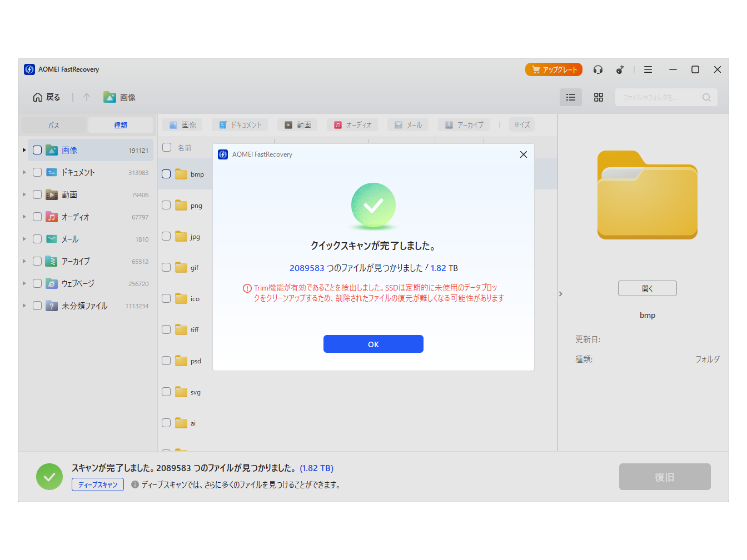Filter by 動画 videos
The width and height of the screenshot is (747, 560).
[297, 125]
